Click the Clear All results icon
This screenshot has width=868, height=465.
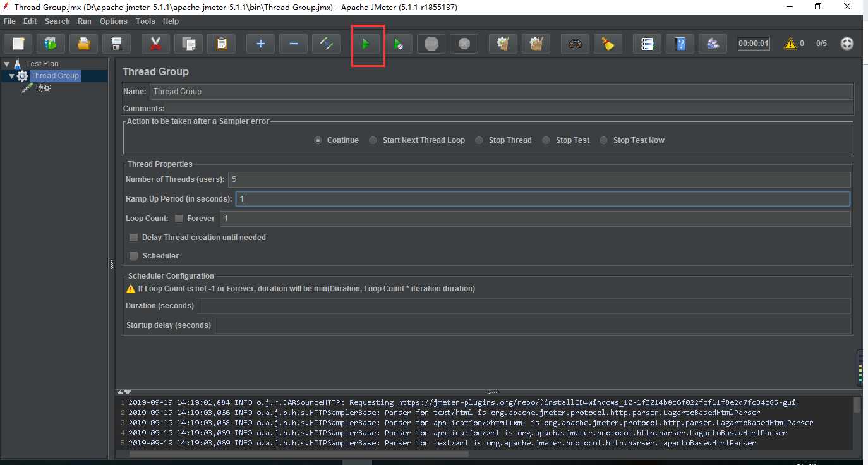536,44
